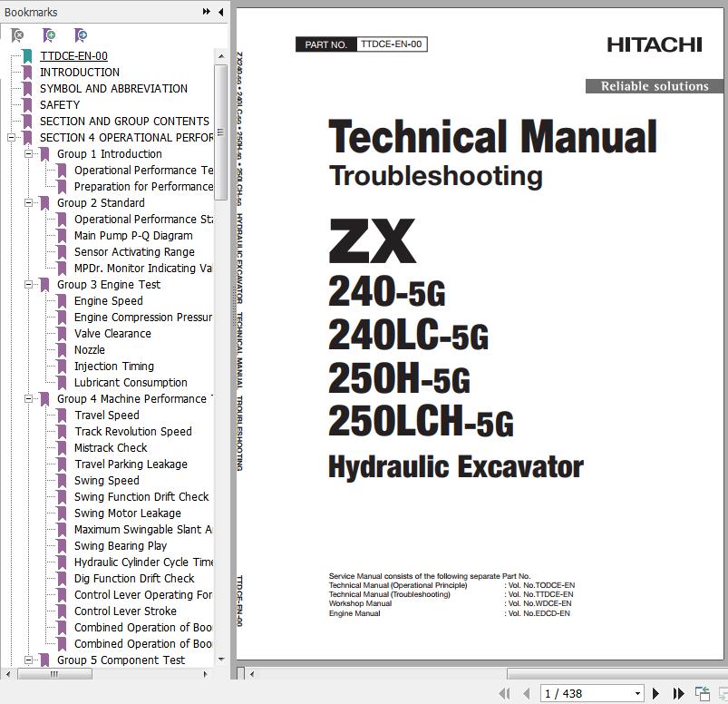Viewport: 728px width, 704px height.
Task: Click the Technical Manual title text
Action: coord(492,136)
